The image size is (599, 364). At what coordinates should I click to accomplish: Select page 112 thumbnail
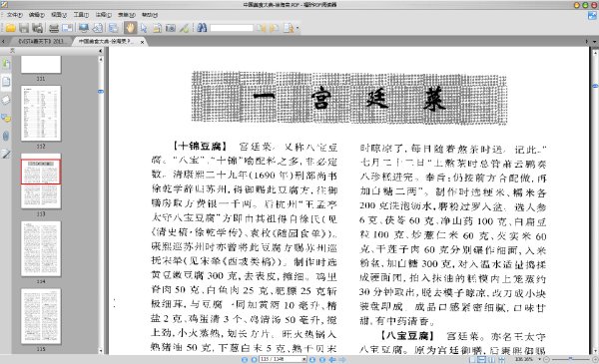(41, 113)
